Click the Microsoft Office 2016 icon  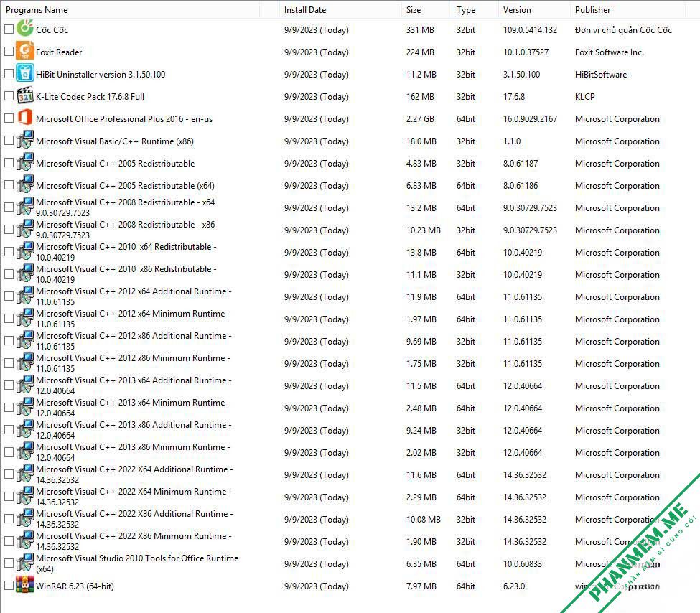[25, 118]
